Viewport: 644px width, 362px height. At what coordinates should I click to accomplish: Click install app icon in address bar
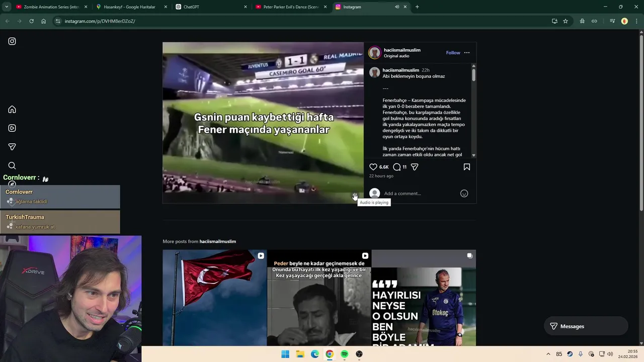coord(554,21)
